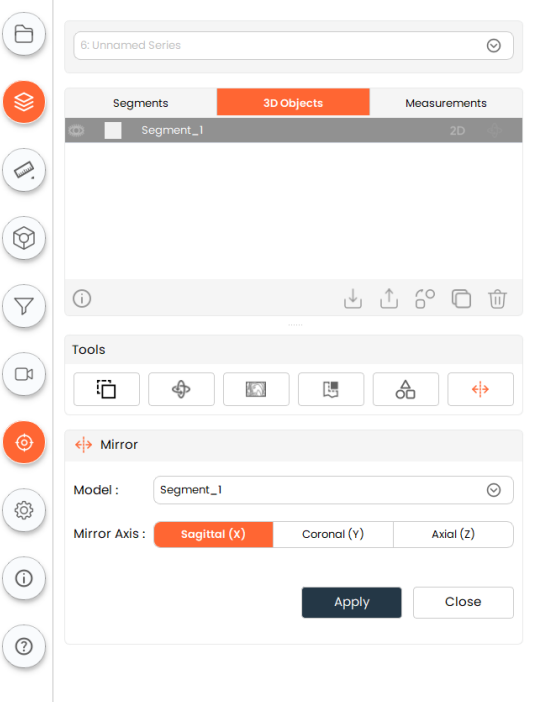Switch to the Segments tab

point(141,103)
